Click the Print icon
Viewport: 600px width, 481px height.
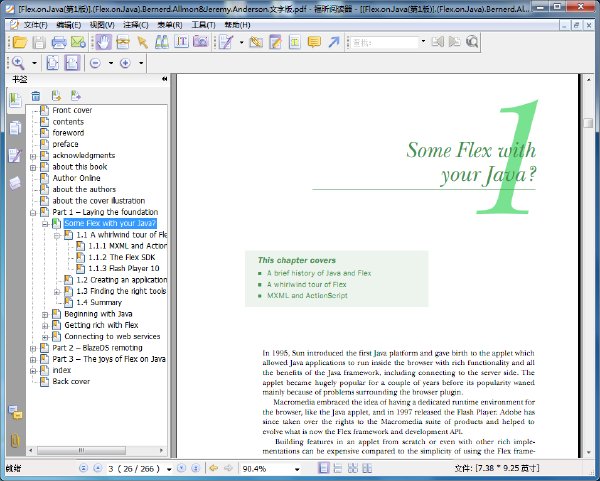point(59,42)
